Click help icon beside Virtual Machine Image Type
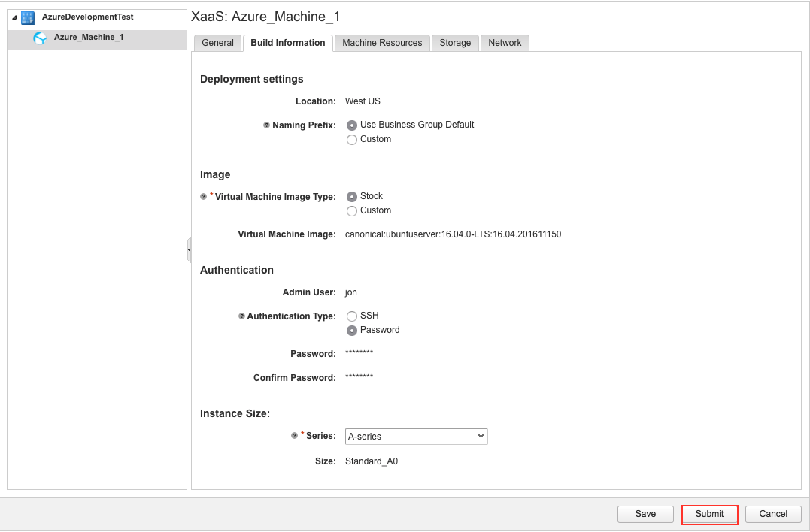810x532 pixels. point(204,197)
